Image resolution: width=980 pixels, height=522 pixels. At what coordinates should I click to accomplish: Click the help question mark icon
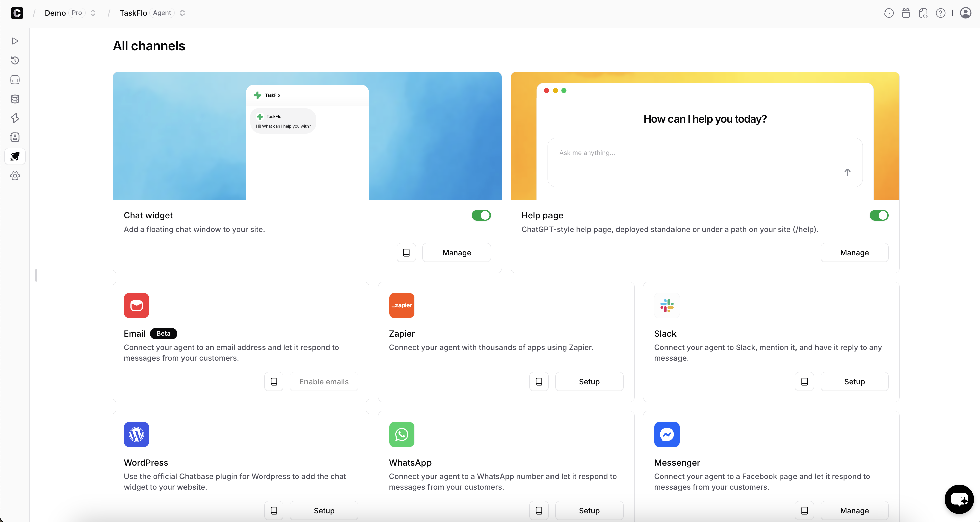[x=940, y=13]
